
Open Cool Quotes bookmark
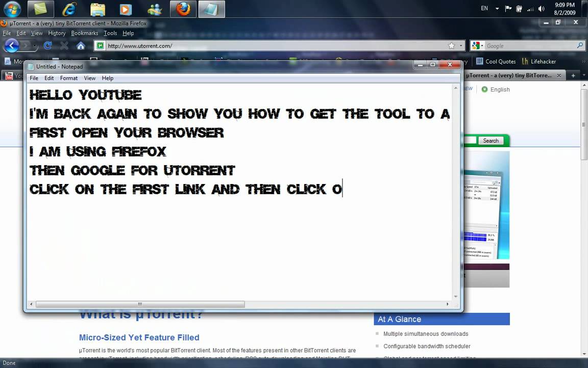[496, 61]
